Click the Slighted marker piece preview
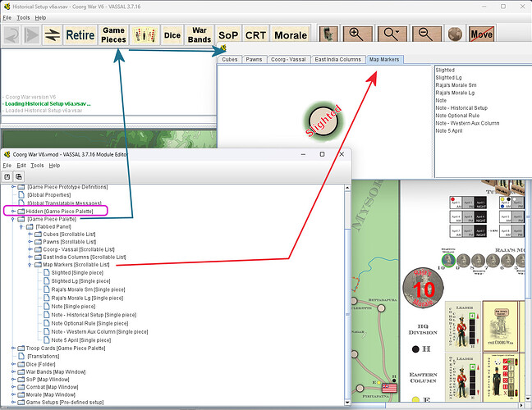Screen dimensions: 532x410 (x=323, y=121)
